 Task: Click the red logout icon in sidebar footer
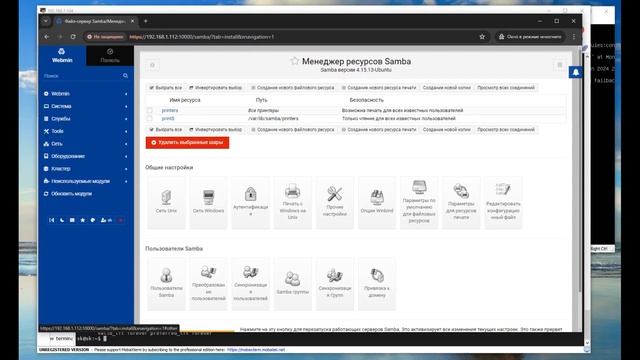pos(120,220)
